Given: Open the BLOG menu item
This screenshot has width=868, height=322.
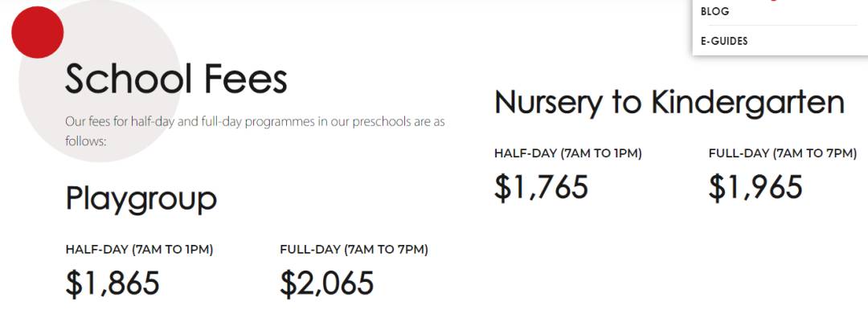Looking at the screenshot, I should 715,11.
